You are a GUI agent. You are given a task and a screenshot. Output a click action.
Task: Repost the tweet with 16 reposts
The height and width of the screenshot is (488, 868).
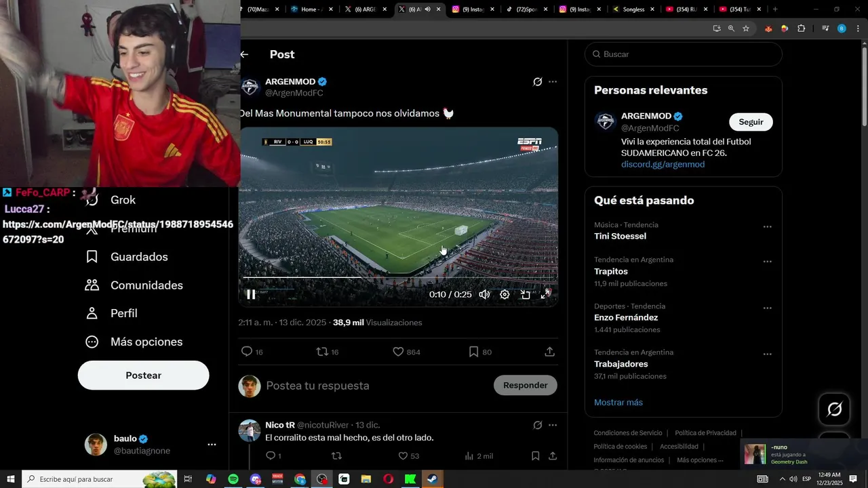click(328, 352)
